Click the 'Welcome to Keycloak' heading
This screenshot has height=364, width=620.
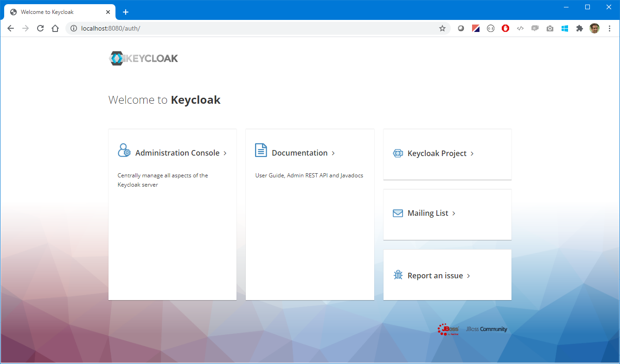[x=165, y=100]
